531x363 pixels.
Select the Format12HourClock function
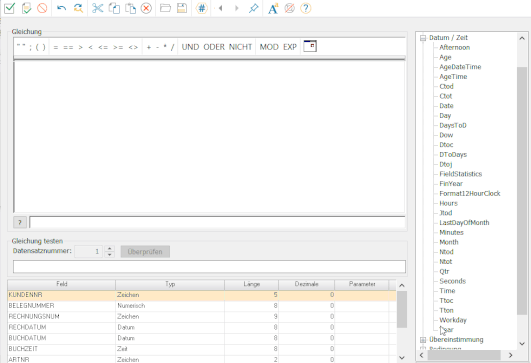[470, 194]
